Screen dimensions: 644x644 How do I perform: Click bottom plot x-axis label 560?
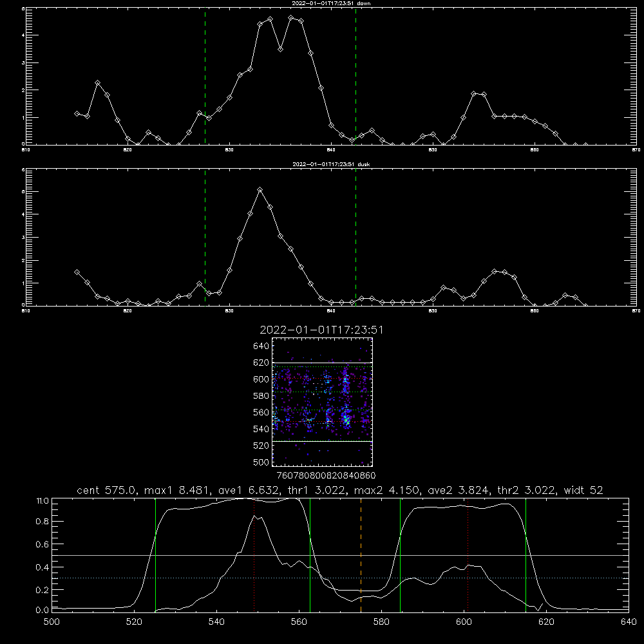pos(299,622)
